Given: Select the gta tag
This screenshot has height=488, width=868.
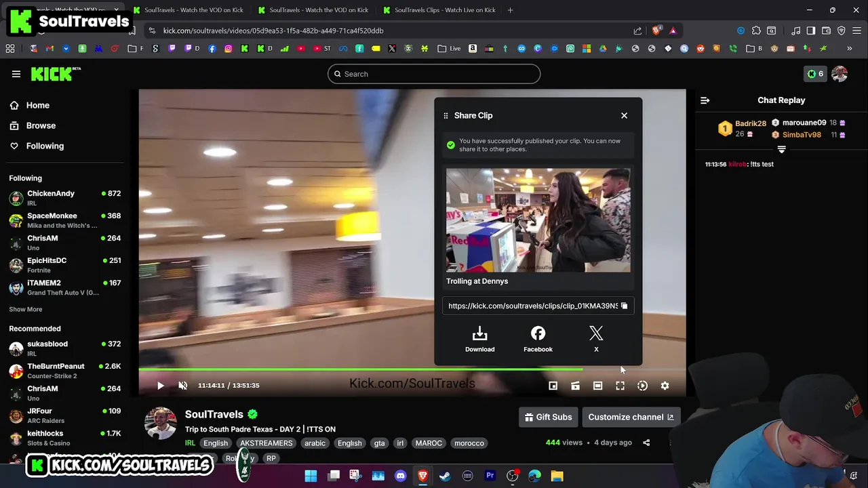Looking at the screenshot, I should 379,443.
